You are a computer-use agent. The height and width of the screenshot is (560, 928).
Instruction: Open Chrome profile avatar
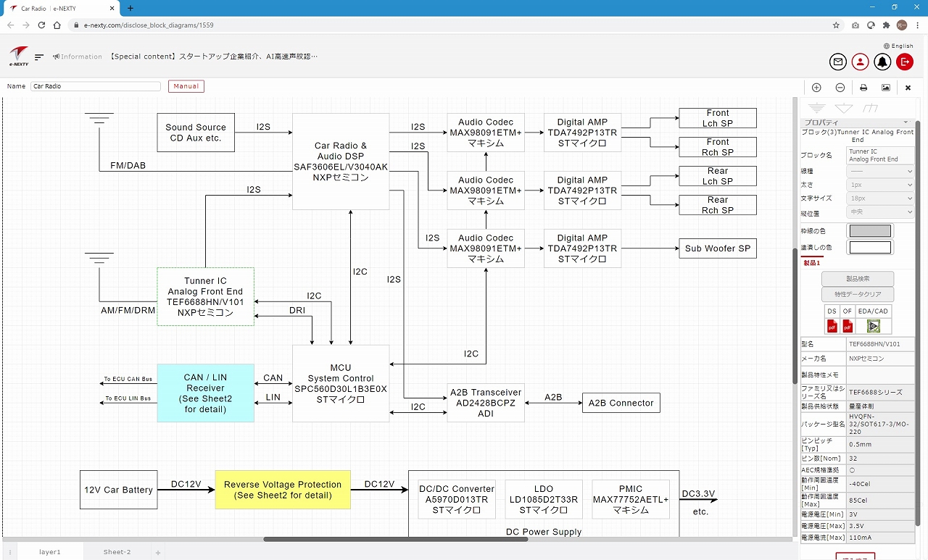pos(902,25)
